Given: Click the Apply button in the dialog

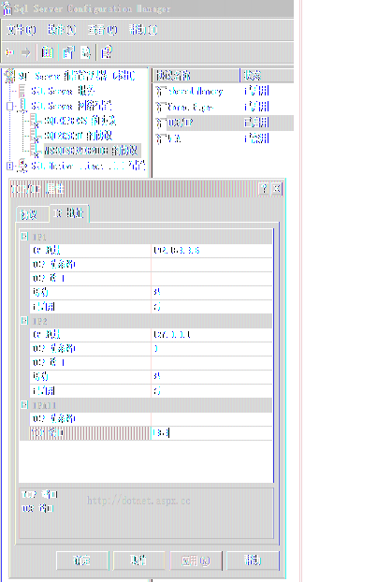Looking at the screenshot, I should [x=196, y=560].
